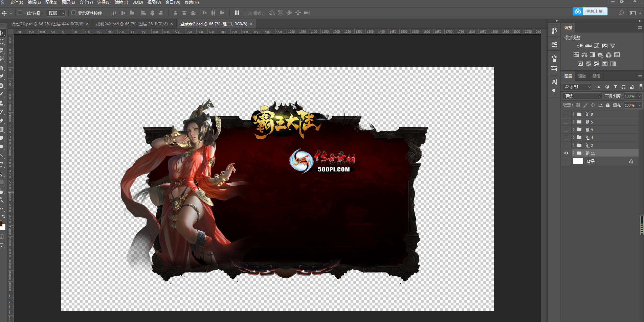The width and height of the screenshot is (644, 322).
Task: Close the 成就24X.psd document tab
Action: pyautogui.click(x=172, y=24)
